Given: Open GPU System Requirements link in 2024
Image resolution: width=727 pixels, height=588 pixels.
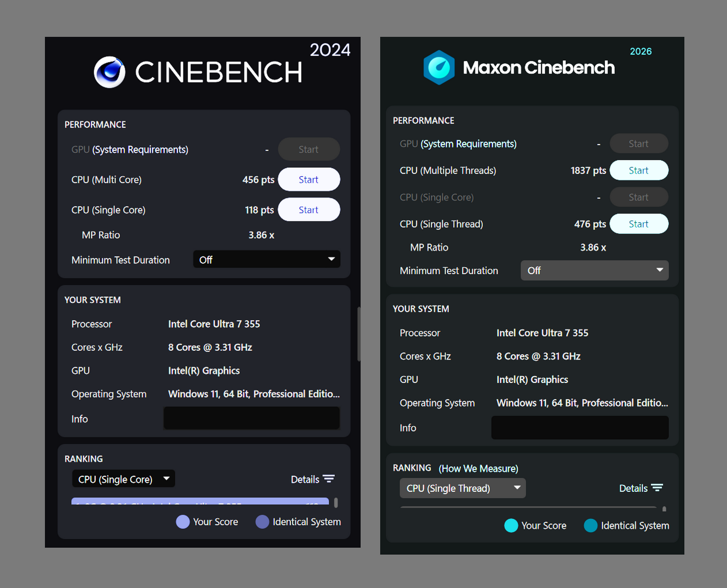Looking at the screenshot, I should (x=140, y=150).
